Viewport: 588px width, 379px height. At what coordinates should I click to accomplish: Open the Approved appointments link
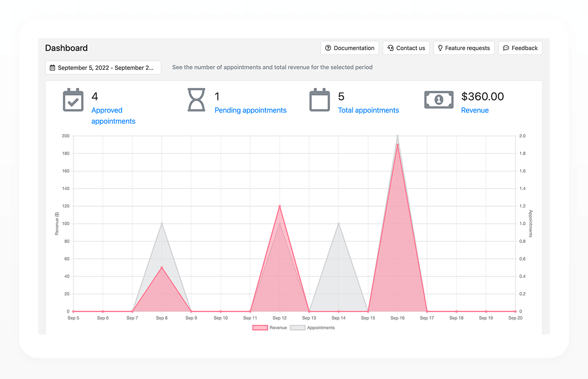click(x=114, y=116)
